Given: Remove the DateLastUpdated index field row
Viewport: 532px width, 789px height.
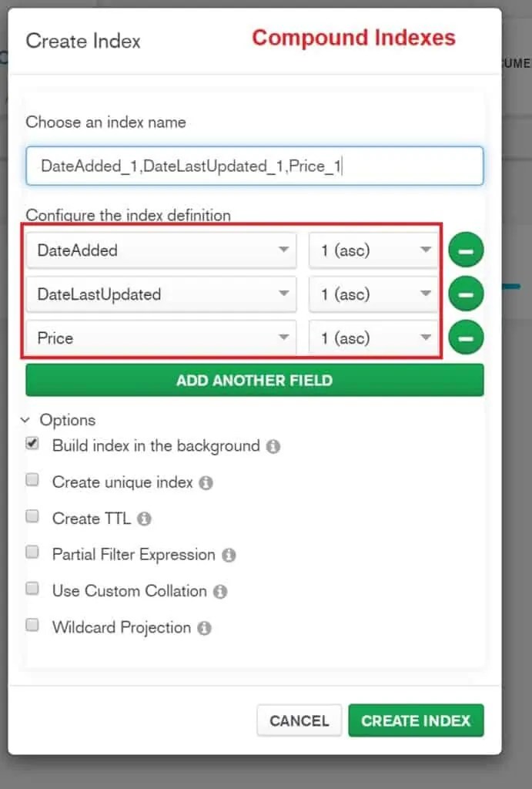Looking at the screenshot, I should [x=466, y=294].
